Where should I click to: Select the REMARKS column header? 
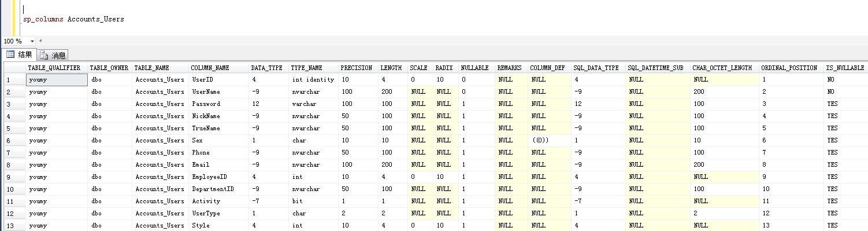coord(511,68)
